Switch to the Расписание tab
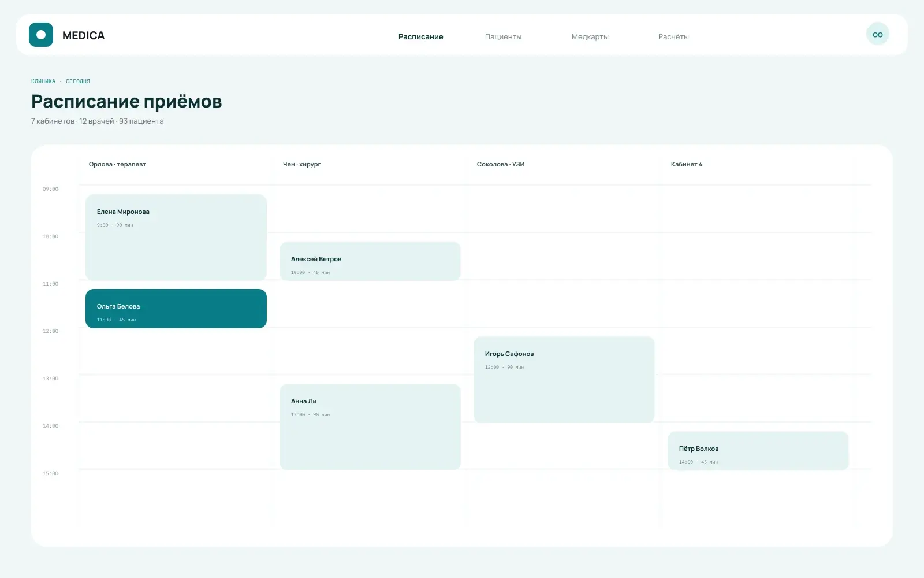The width and height of the screenshot is (924, 578). [x=421, y=36]
